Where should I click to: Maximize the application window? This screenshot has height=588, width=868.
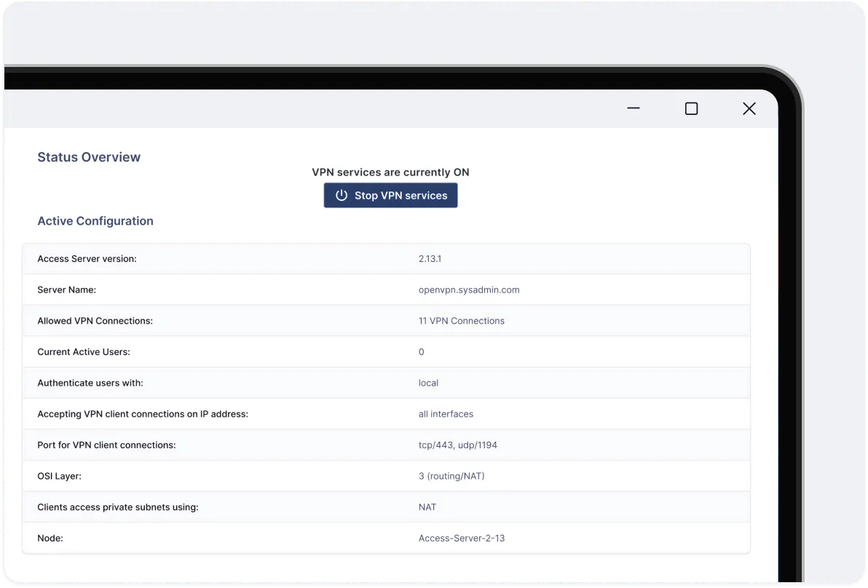[x=690, y=108]
